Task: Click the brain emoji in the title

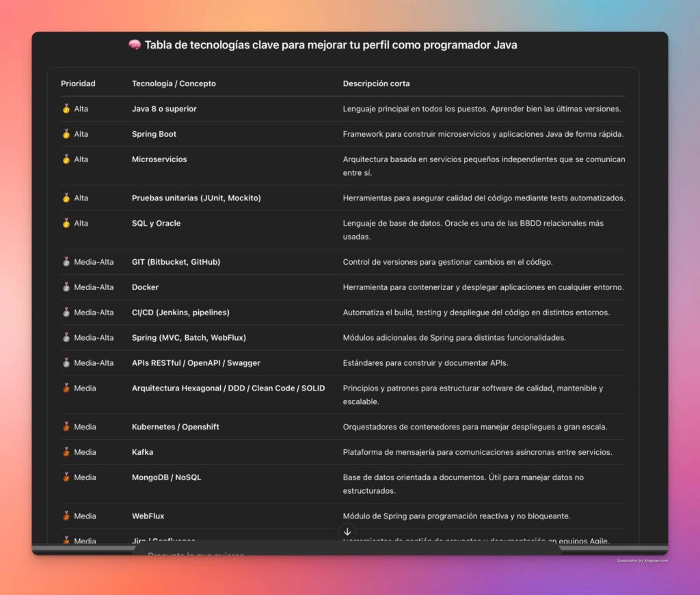Action: point(135,44)
